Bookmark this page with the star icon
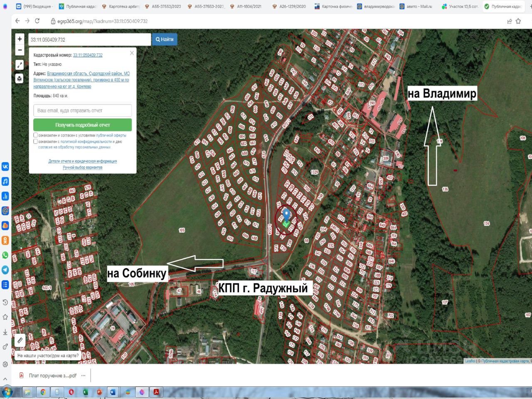The width and height of the screenshot is (532, 399). (x=518, y=21)
